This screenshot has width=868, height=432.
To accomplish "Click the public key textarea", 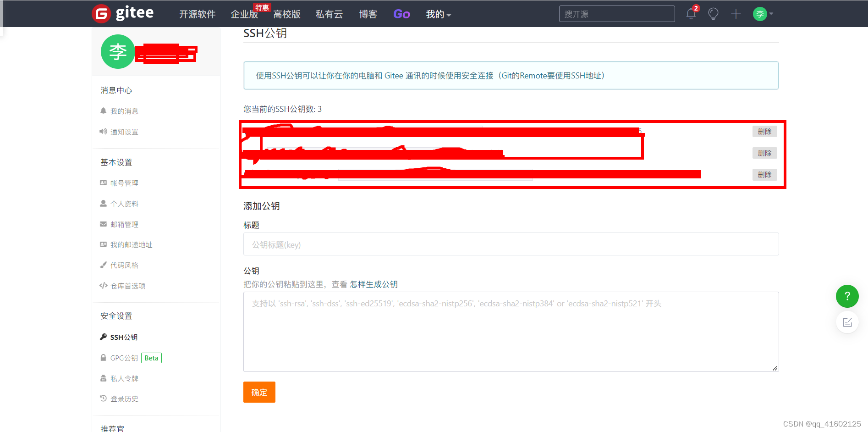I will coord(511,332).
